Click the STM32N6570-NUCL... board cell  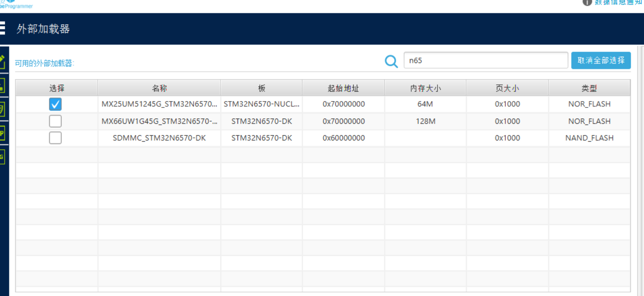coord(261,104)
